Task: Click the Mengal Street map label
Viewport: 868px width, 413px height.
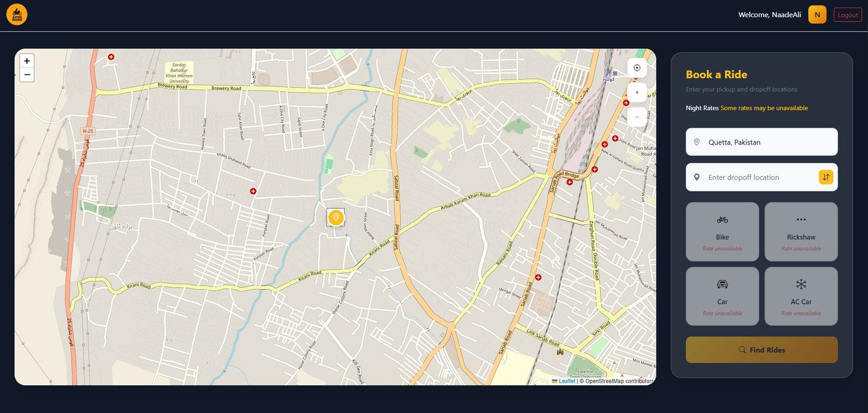Action: click(x=510, y=293)
